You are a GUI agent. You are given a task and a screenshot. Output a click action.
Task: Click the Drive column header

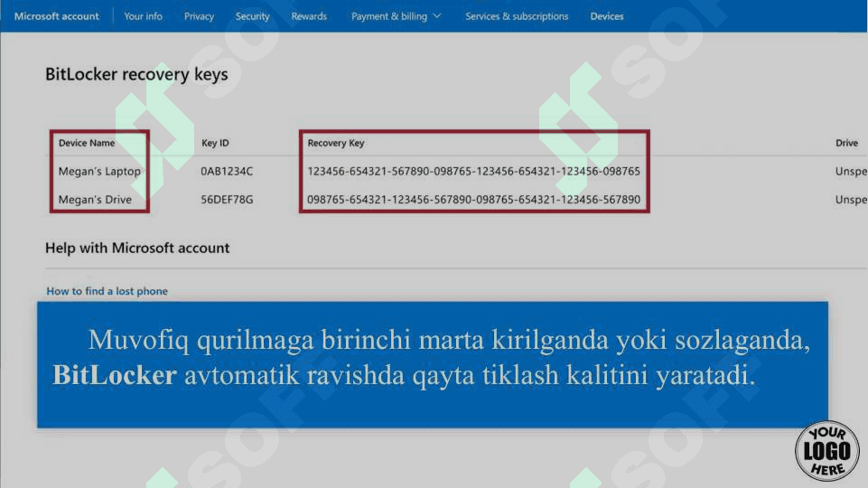pos(846,143)
